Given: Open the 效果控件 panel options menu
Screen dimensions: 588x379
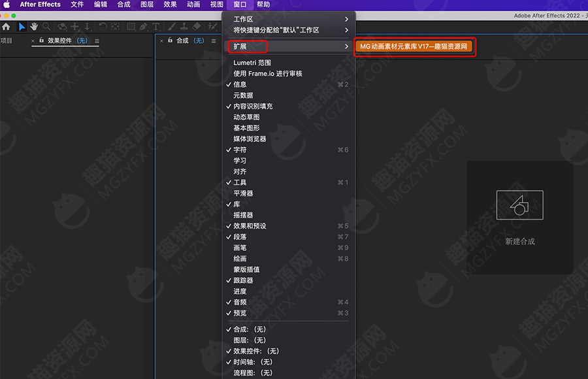Looking at the screenshot, I should pos(97,41).
